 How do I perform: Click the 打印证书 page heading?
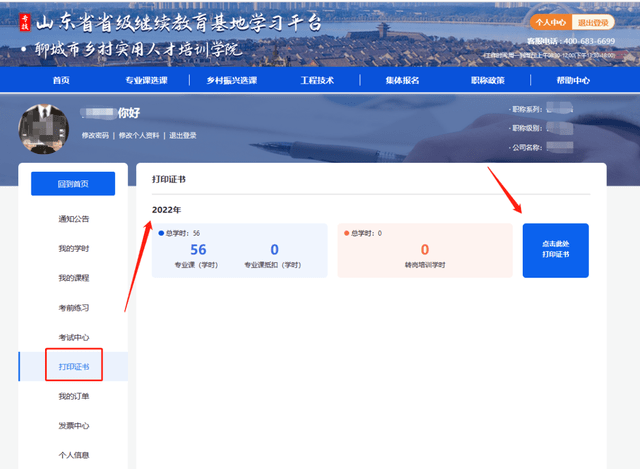[169, 179]
